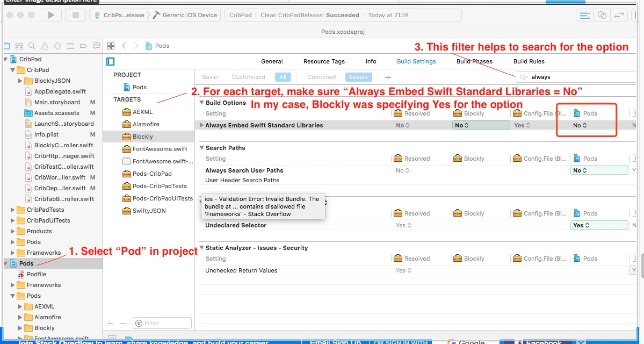This screenshot has width=644, height=344.
Task: Open the Find navigator magnifier
Action: click(32, 46)
